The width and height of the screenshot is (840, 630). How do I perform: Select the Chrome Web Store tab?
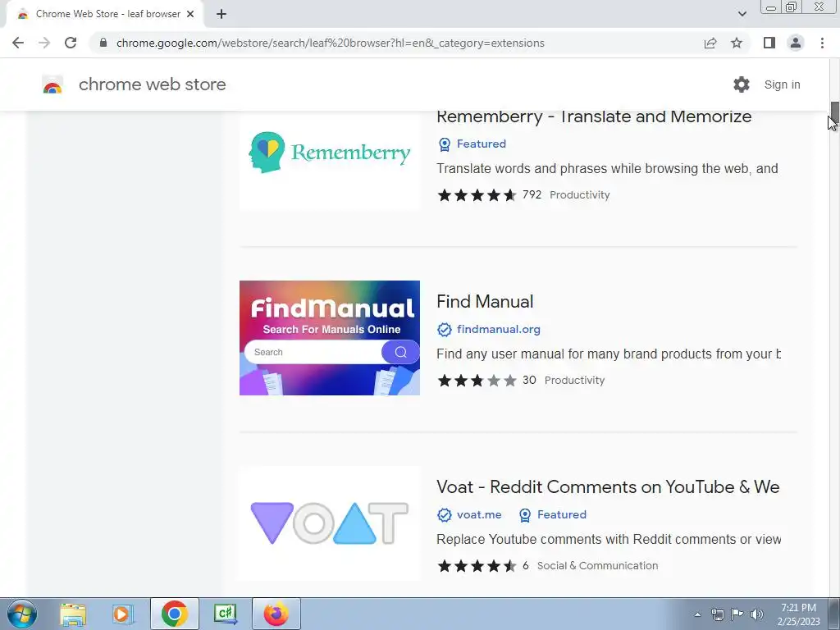point(104,14)
